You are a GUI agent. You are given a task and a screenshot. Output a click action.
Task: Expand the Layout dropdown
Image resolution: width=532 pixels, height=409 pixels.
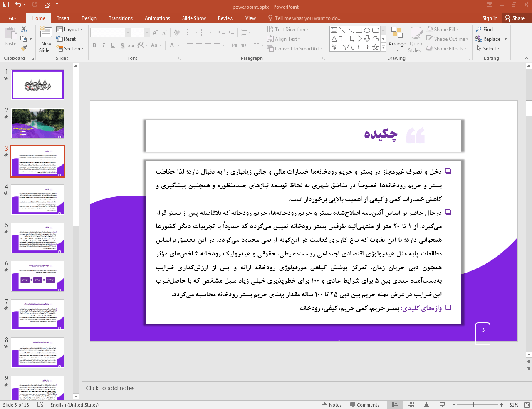tap(69, 30)
